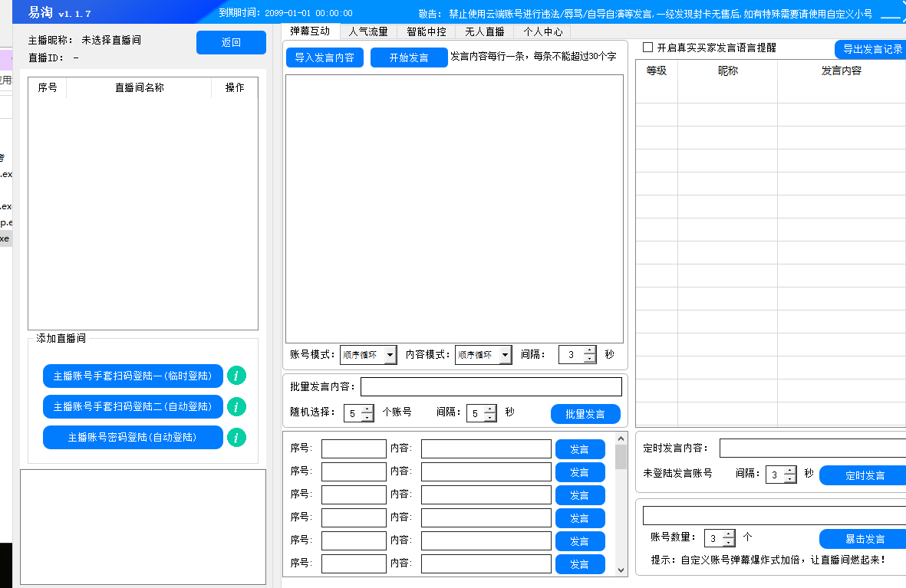Choose 主播账号手套扫码登陆二(自动登陆) login button
The height and width of the screenshot is (588, 906).
click(133, 406)
